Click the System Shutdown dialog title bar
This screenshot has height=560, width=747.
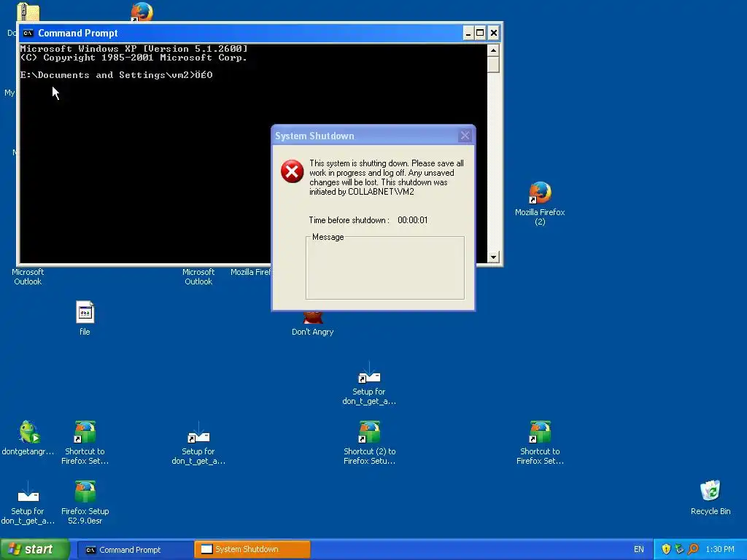[x=373, y=136]
